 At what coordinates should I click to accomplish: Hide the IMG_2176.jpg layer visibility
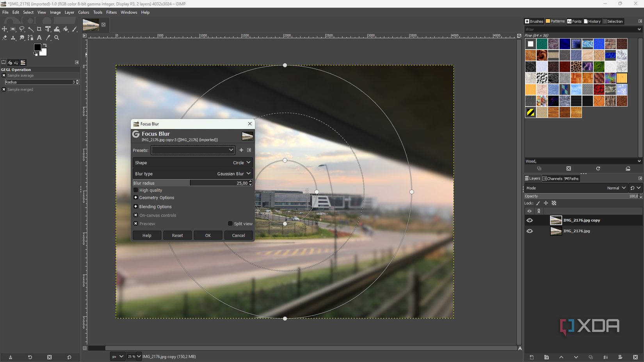530,231
